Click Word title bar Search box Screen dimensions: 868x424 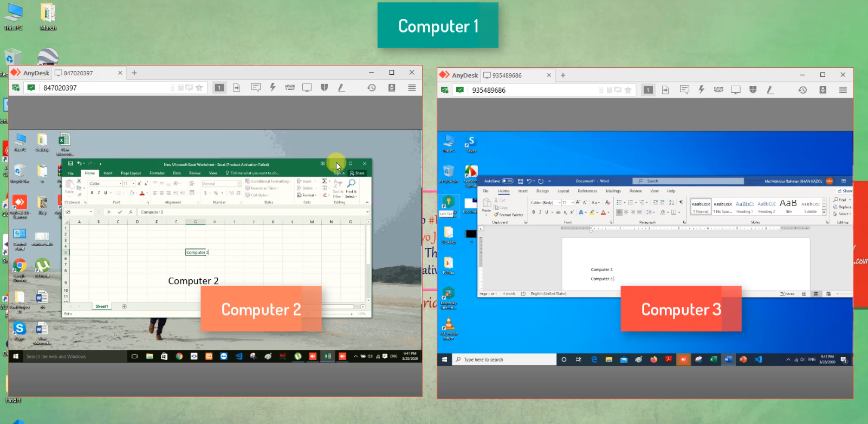tap(688, 181)
